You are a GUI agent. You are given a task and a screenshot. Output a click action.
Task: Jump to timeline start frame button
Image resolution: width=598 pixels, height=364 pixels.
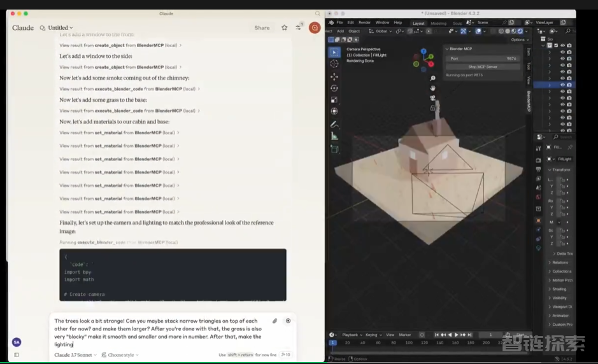click(436, 335)
